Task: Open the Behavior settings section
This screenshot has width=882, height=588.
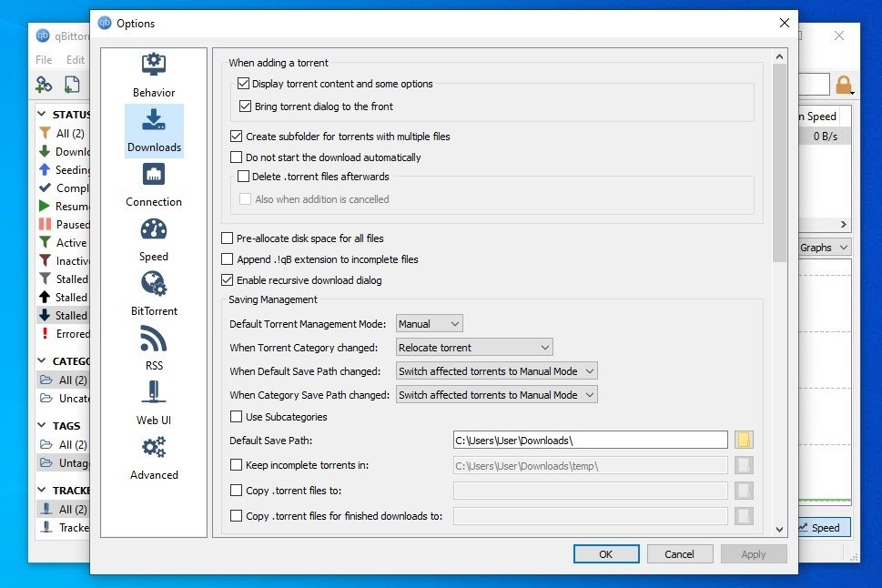Action: click(154, 75)
